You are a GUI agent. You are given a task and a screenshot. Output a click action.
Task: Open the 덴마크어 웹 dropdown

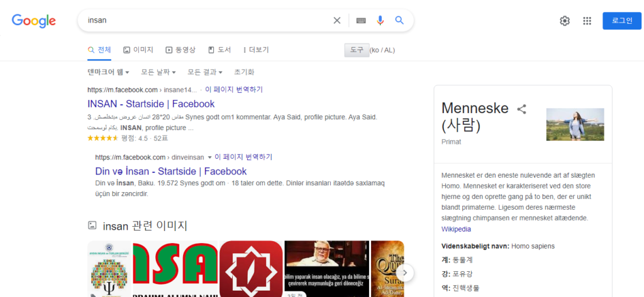pos(108,72)
